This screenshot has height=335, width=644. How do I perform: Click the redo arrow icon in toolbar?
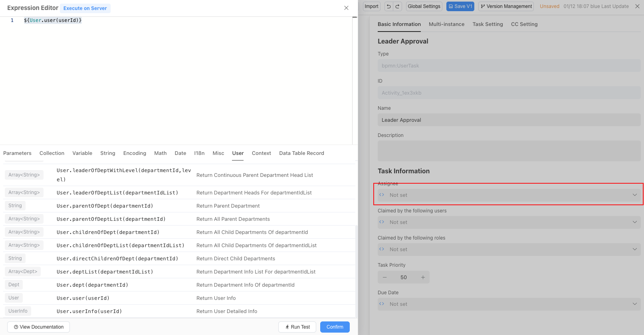[x=397, y=6]
